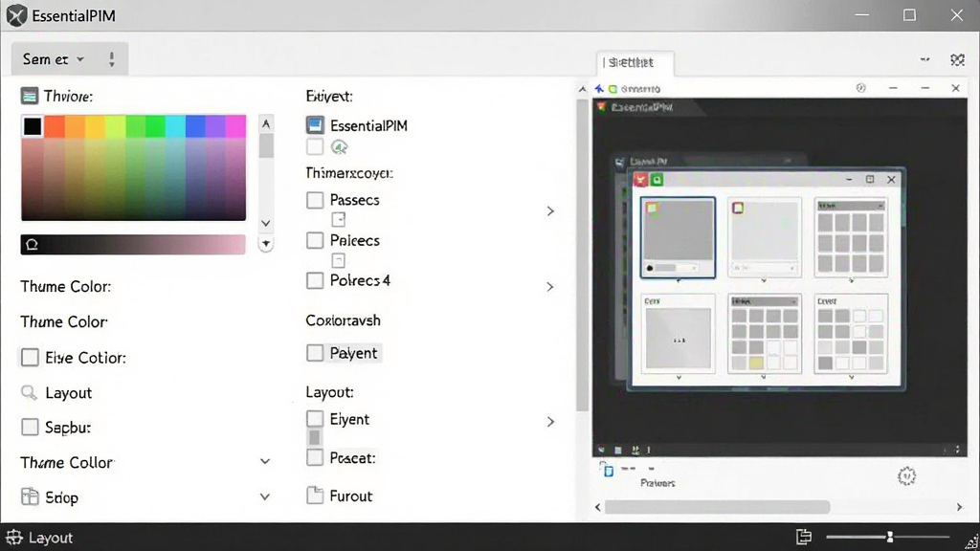Select the bottom left layout thumbnail
980x551 pixels.
679,334
